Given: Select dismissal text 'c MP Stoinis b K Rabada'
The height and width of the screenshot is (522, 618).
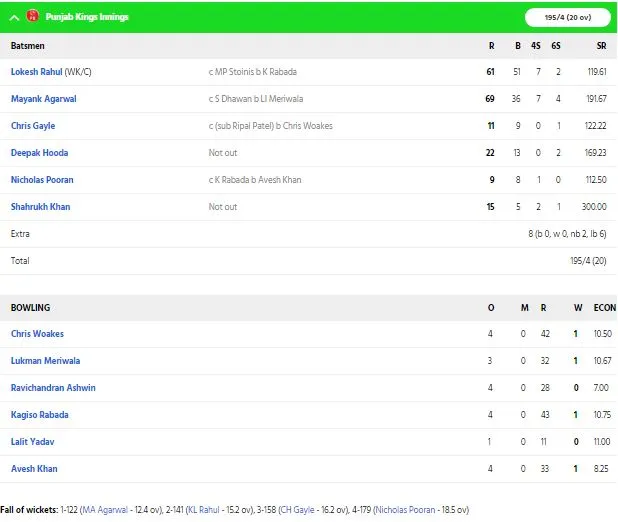Looking at the screenshot, I should 253,72.
